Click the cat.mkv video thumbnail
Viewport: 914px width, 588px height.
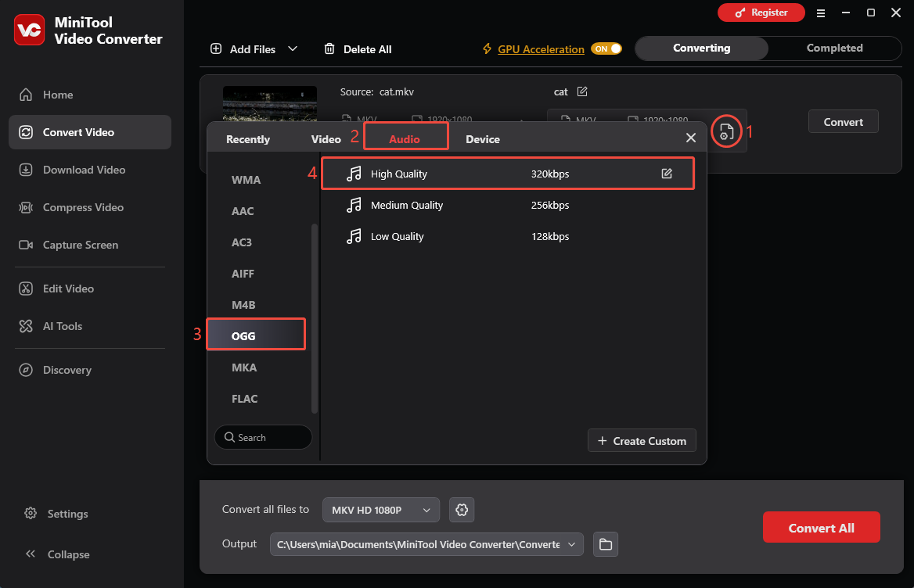pos(270,104)
